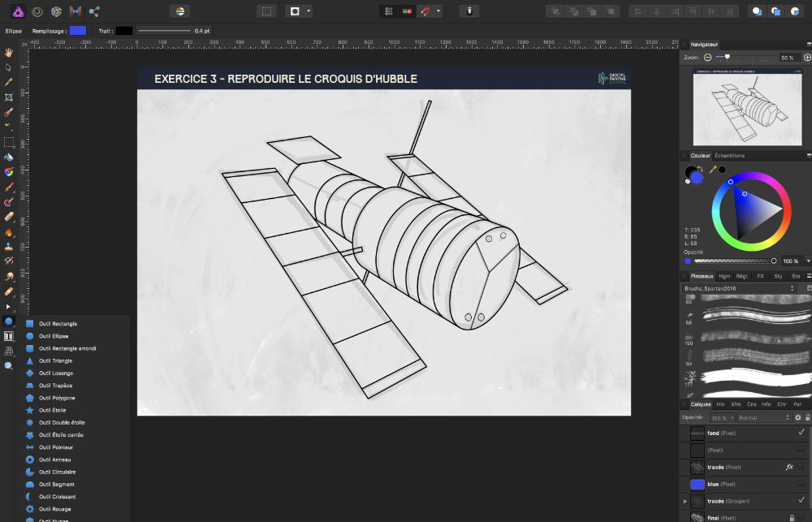
Task: Open the Normal blend mode dropdown
Action: click(762, 417)
